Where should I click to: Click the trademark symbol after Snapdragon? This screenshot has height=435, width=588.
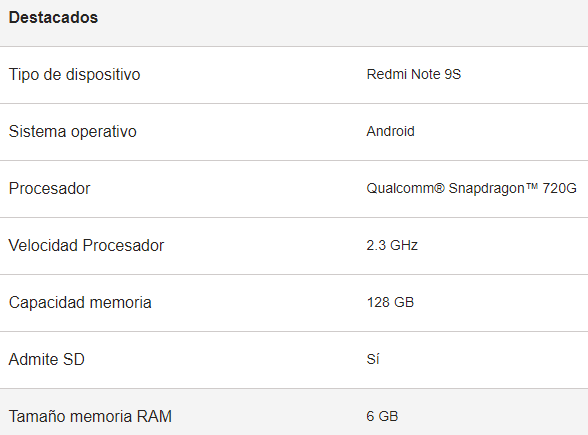click(532, 186)
